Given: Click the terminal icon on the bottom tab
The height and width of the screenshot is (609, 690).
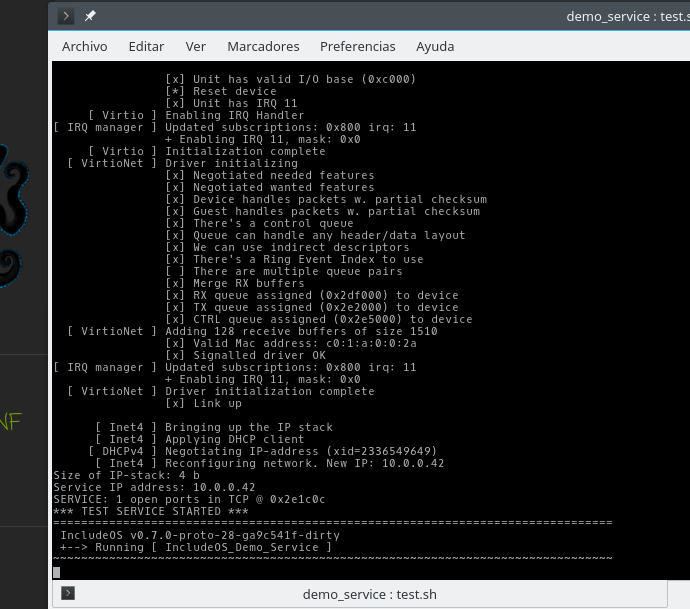Looking at the screenshot, I should 68,594.
